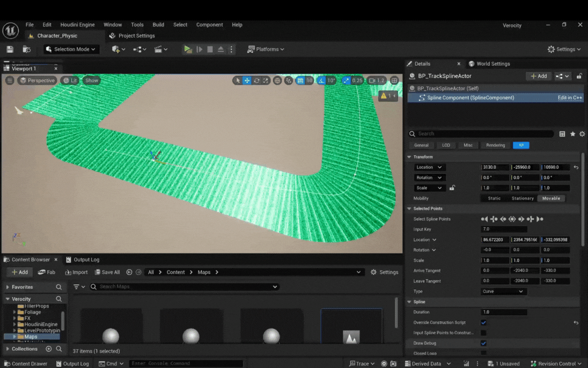The width and height of the screenshot is (588, 368).
Task: Click the favorites star in Details panel
Action: 572,134
